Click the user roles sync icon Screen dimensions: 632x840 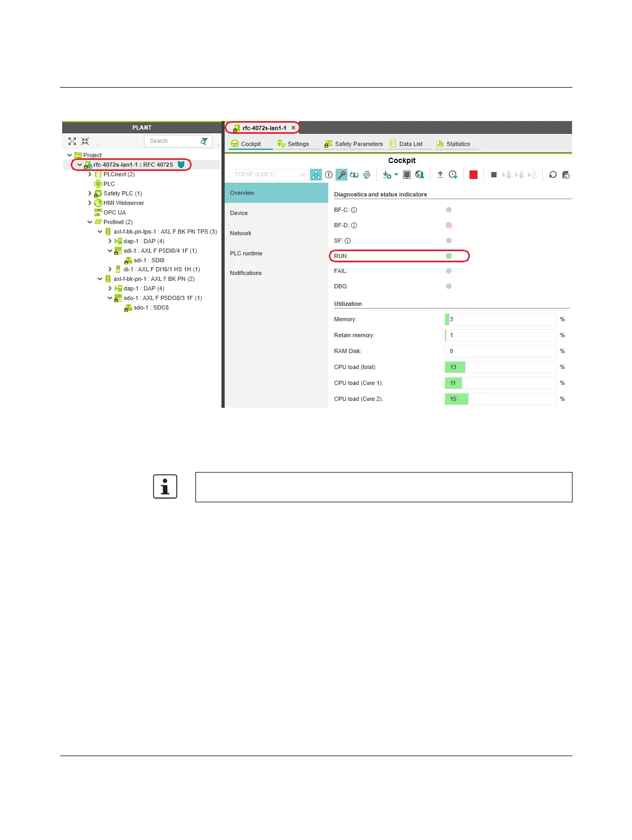coord(354,175)
